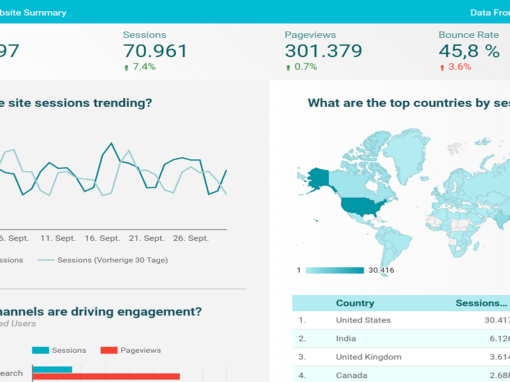Screen dimensions: 510x382
Task: Click the red up arrow beside 3.6%
Action: [442, 68]
